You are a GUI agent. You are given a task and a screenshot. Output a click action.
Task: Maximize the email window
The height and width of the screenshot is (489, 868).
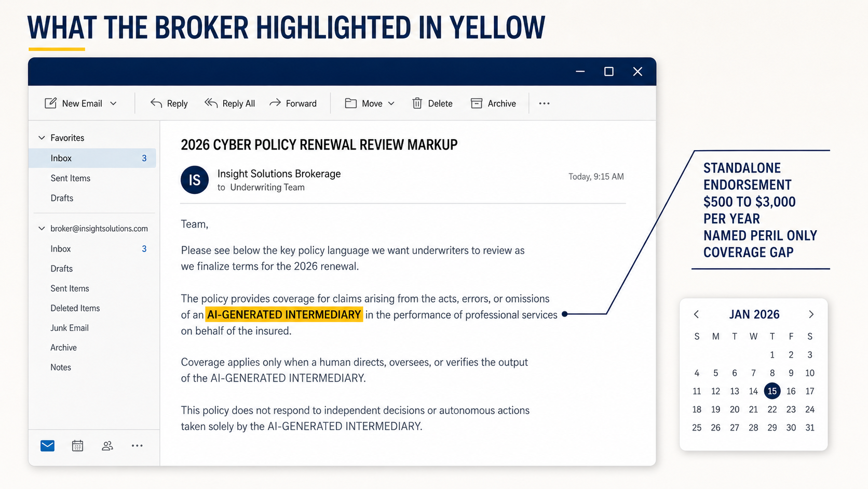609,71
